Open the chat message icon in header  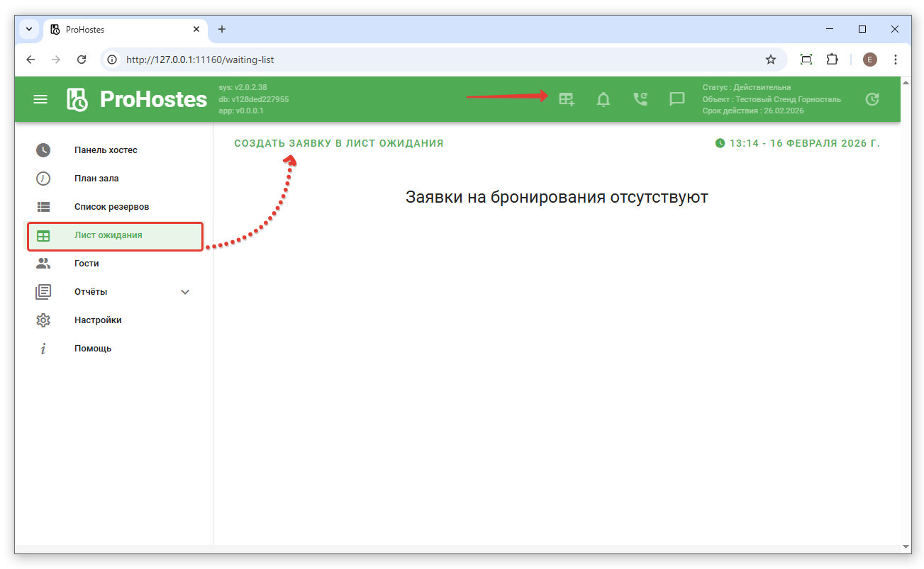pyautogui.click(x=677, y=99)
